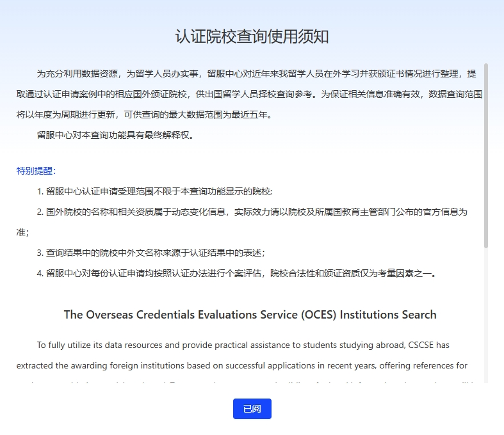Select reminder item 4 about 个案评估
504x435 pixels.
(x=237, y=273)
